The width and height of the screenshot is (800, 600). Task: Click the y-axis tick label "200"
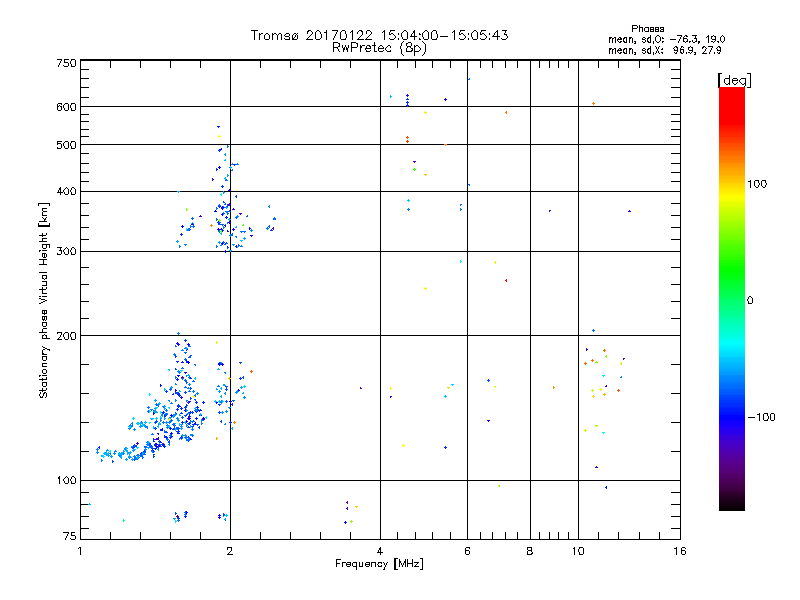pos(66,336)
